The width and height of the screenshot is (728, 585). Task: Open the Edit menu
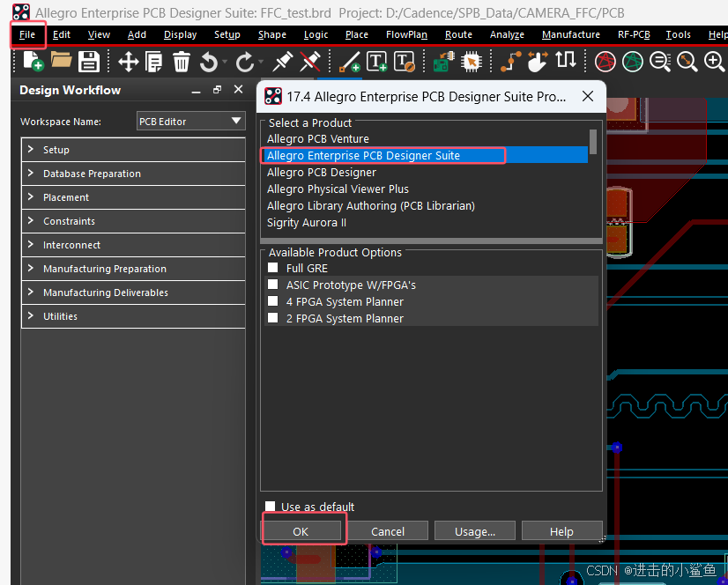point(62,35)
